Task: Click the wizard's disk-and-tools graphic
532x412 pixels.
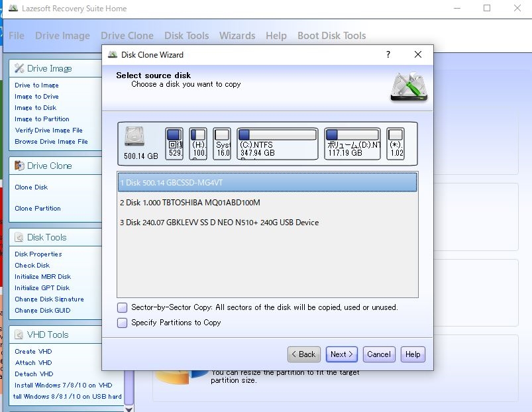Action: tap(409, 87)
